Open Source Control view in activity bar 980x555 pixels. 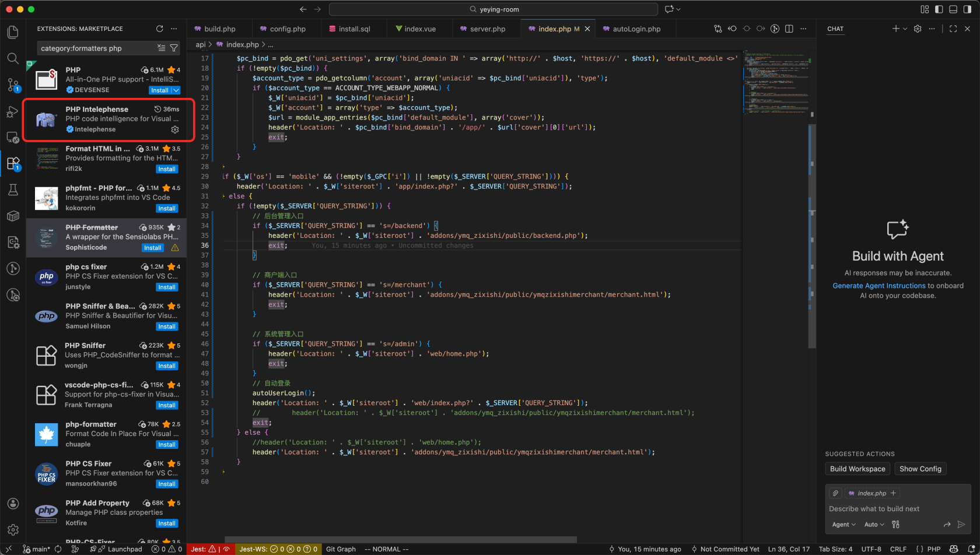point(13,85)
